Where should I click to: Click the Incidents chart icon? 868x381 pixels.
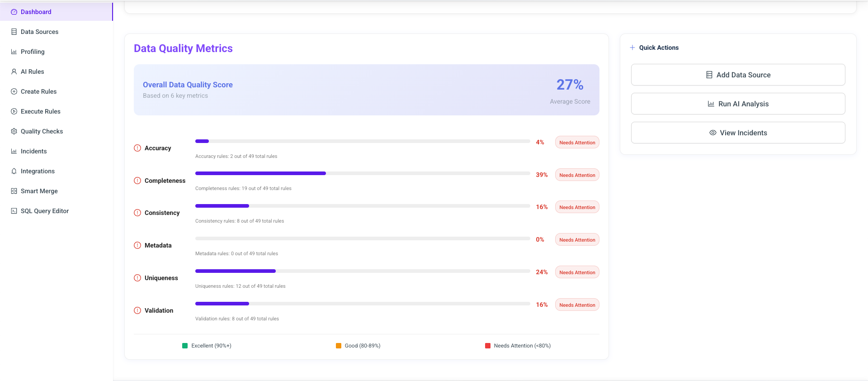click(14, 151)
